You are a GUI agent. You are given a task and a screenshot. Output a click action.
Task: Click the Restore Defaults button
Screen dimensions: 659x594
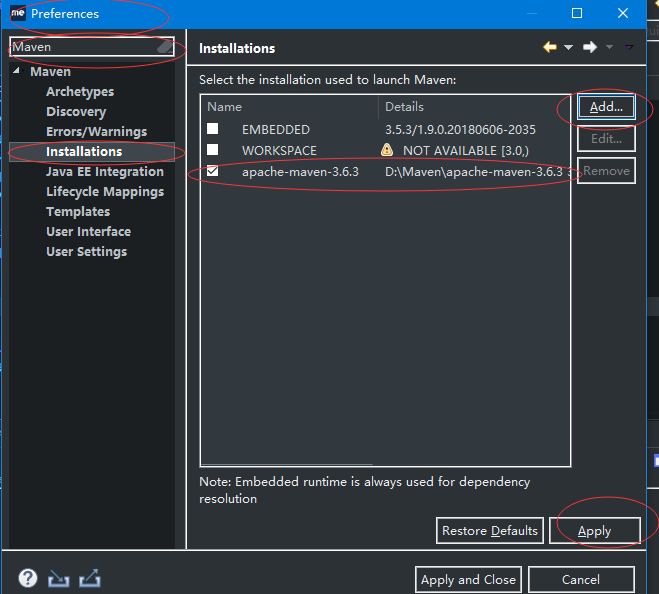pyautogui.click(x=490, y=531)
